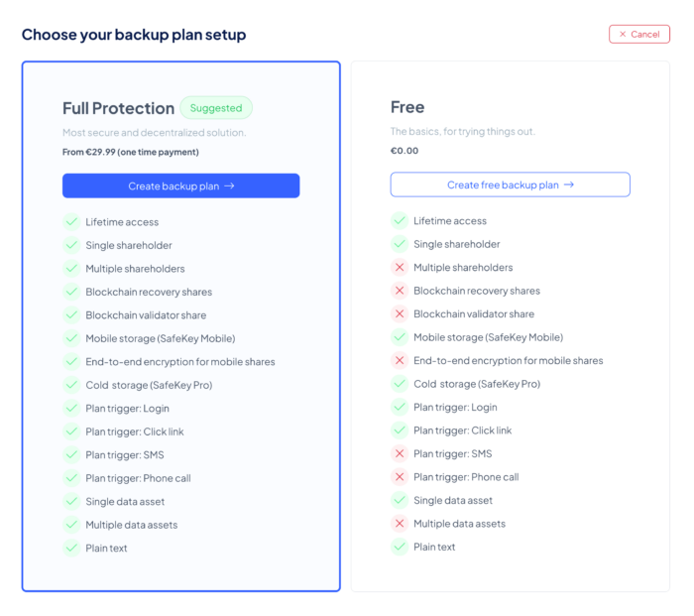The height and width of the screenshot is (616, 694).
Task: Click green check beside Free Plain text
Action: (400, 547)
